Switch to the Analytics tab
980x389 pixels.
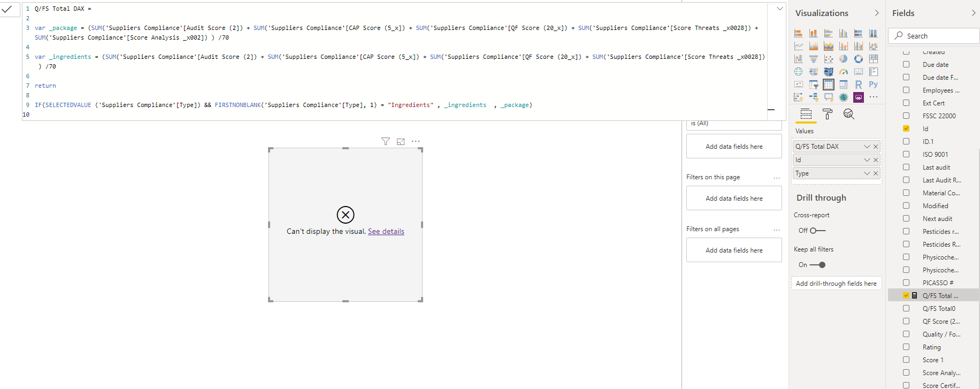[848, 114]
